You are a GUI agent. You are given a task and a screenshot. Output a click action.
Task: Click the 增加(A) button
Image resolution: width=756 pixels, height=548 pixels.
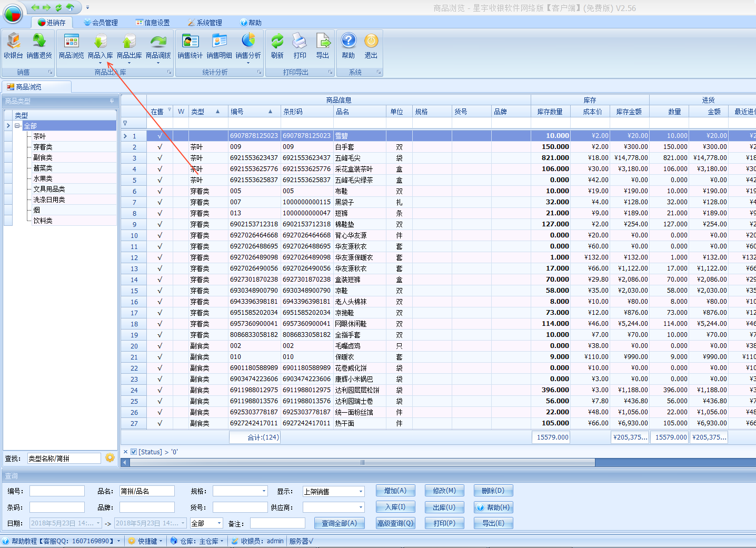395,491
